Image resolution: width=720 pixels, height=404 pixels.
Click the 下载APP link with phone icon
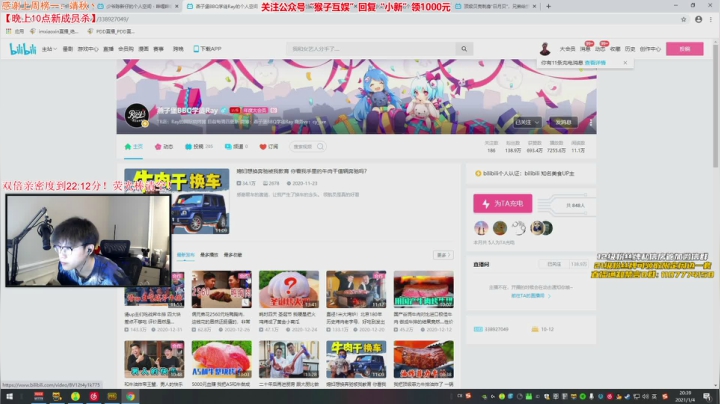[x=207, y=49]
